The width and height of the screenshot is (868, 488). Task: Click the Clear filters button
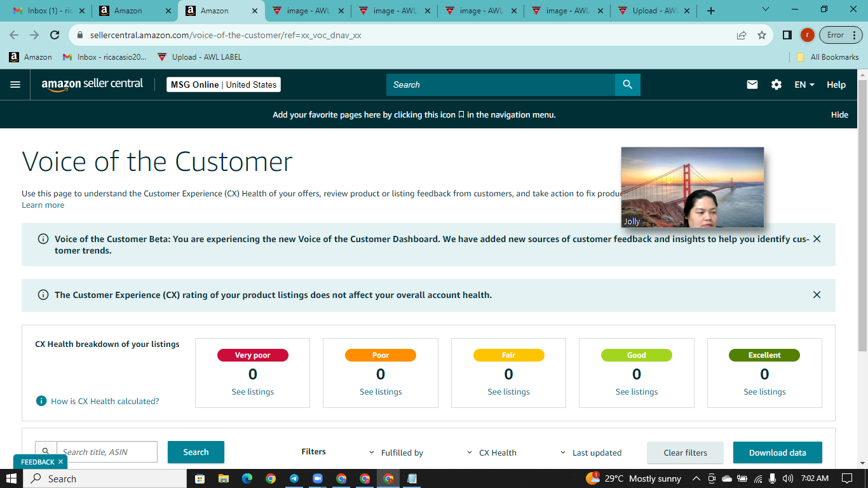(x=685, y=452)
